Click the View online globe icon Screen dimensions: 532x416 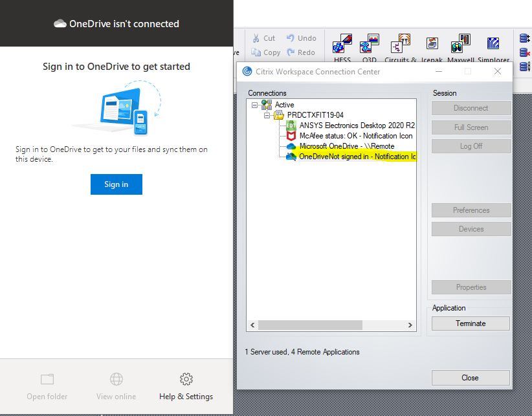(x=116, y=379)
